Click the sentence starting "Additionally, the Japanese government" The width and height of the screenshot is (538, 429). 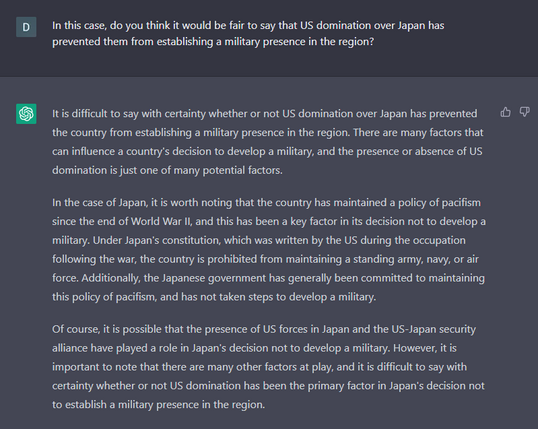(x=283, y=278)
